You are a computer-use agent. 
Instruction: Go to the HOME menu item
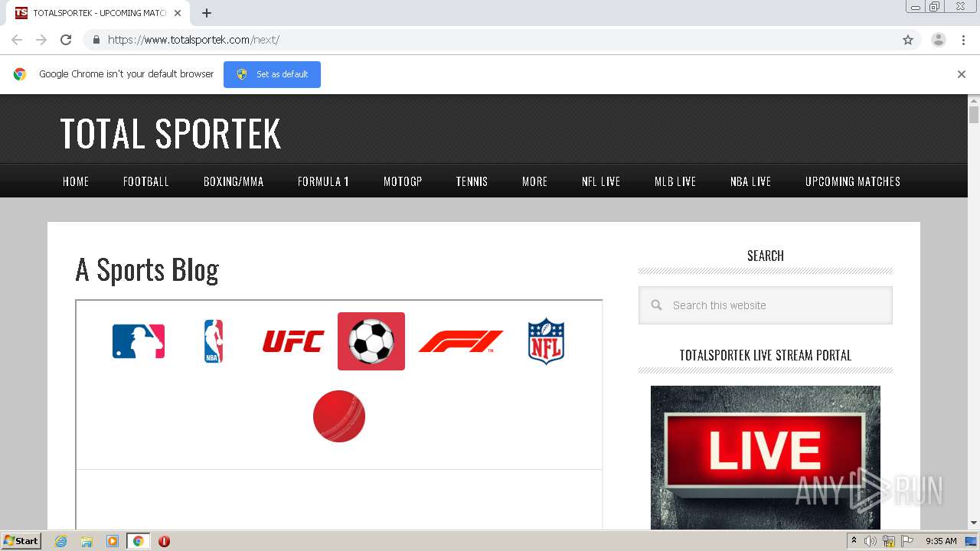tap(76, 181)
